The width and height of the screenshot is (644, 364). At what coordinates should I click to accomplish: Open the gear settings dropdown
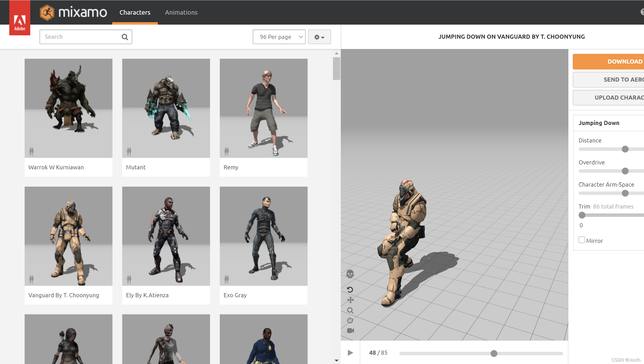pos(319,37)
